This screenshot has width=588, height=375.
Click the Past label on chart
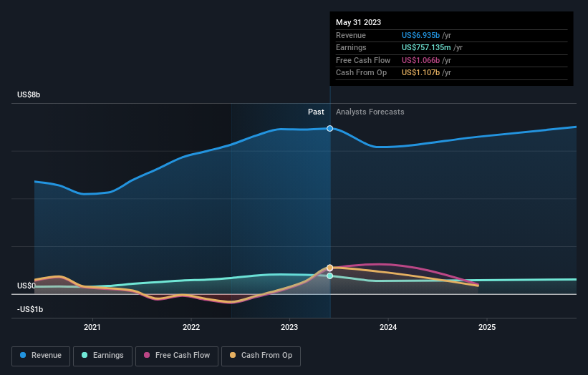tap(316, 112)
